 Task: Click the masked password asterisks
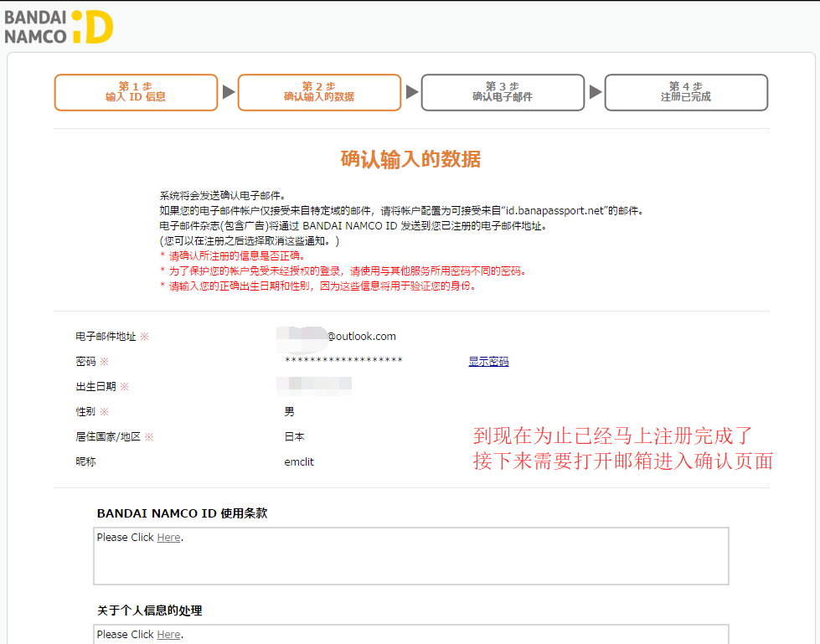tap(343, 361)
